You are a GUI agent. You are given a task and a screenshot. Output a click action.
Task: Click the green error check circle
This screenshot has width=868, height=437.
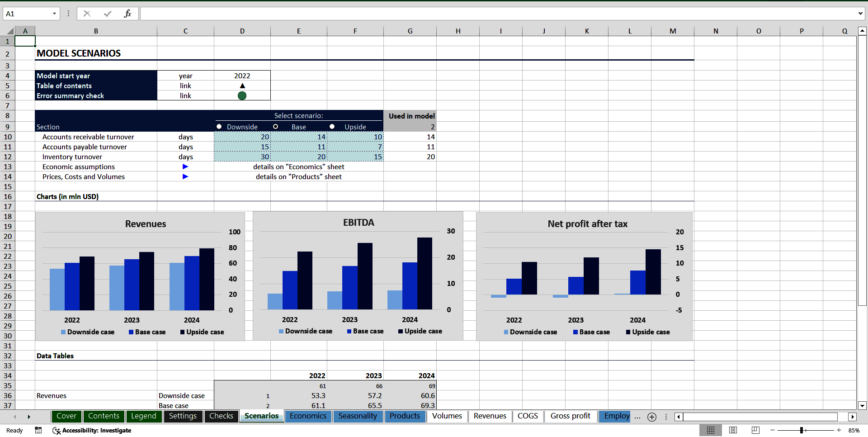(x=242, y=95)
